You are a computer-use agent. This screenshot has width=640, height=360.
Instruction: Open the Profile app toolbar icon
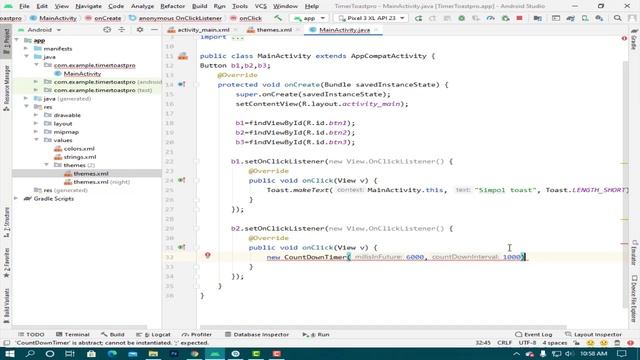click(x=491, y=18)
